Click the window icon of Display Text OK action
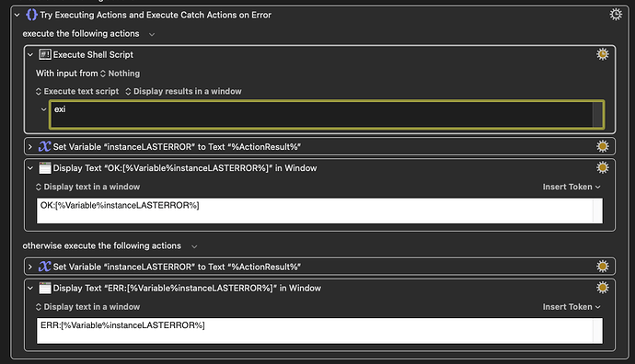This screenshot has height=364, width=635. 45,168
